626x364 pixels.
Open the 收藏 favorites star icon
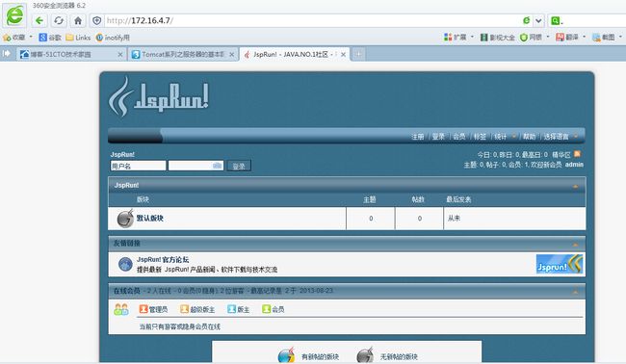click(7, 38)
